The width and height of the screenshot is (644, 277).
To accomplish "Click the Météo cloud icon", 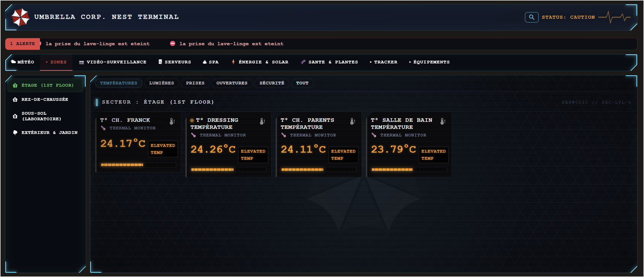I will (x=13, y=61).
